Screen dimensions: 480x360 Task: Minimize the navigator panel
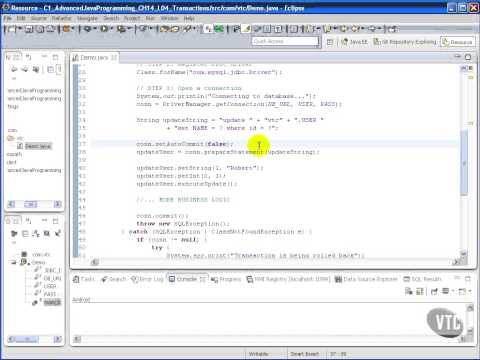(x=44, y=57)
